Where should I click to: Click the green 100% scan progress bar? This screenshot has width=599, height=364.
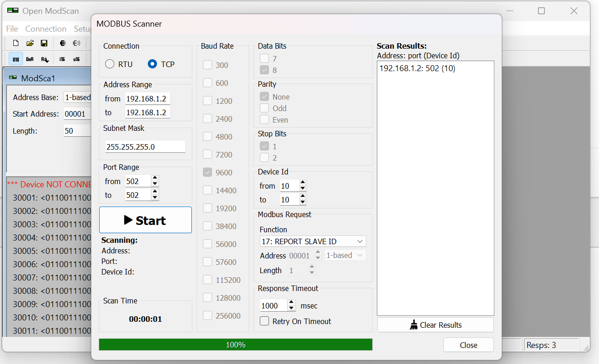(x=235, y=345)
